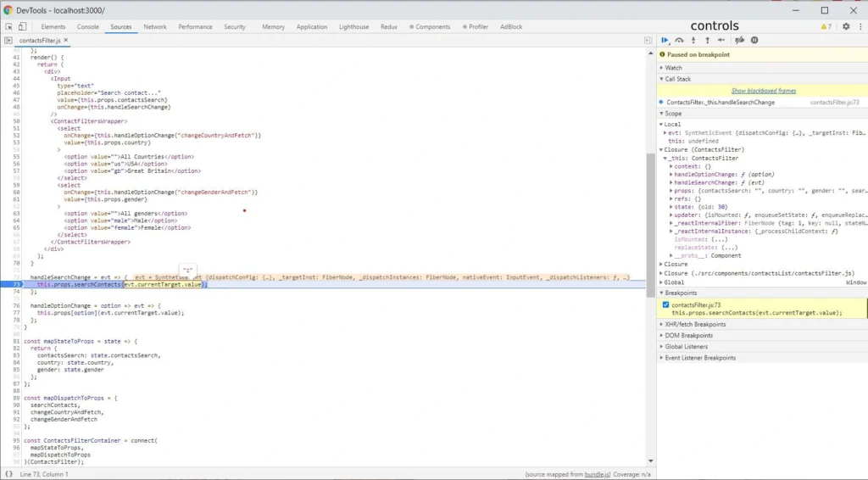The height and width of the screenshot is (480, 868).
Task: Activate the inspect element picker icon
Action: tap(8, 26)
